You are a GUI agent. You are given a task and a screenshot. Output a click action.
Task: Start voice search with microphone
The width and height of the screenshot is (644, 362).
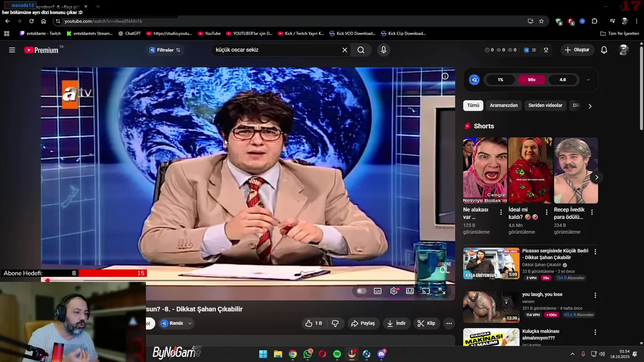pos(383,50)
